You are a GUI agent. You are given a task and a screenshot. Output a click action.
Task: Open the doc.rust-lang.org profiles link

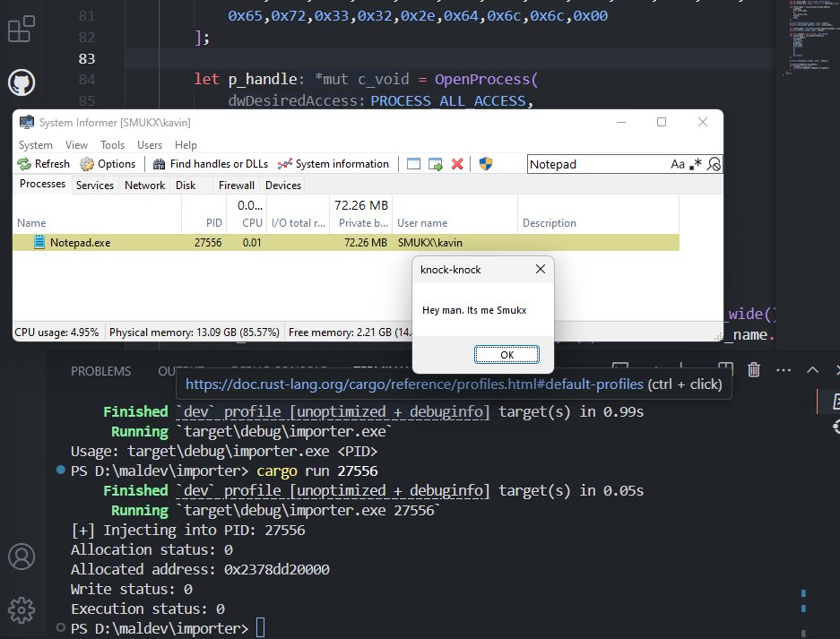(414, 384)
